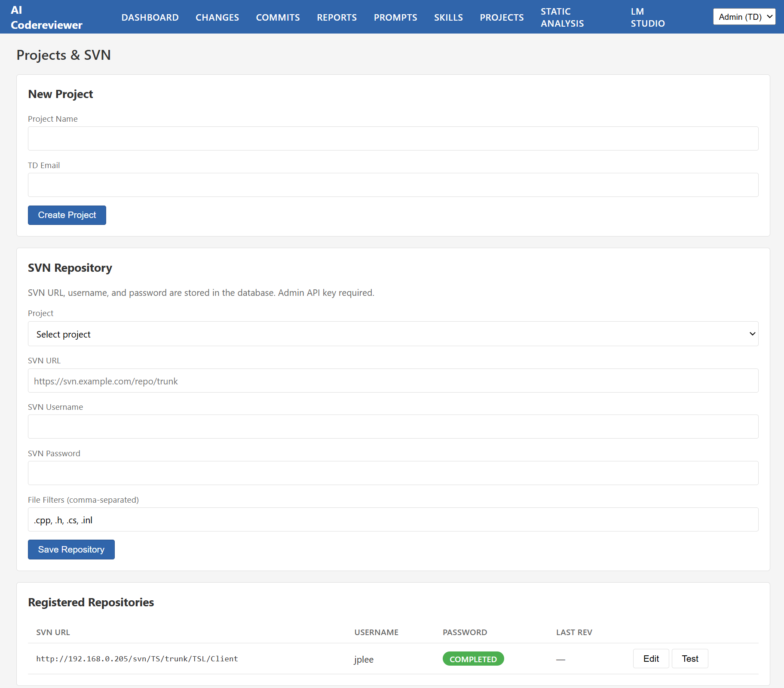This screenshot has width=784, height=688.
Task: Test the TSL/Client repository connection
Action: click(x=690, y=659)
